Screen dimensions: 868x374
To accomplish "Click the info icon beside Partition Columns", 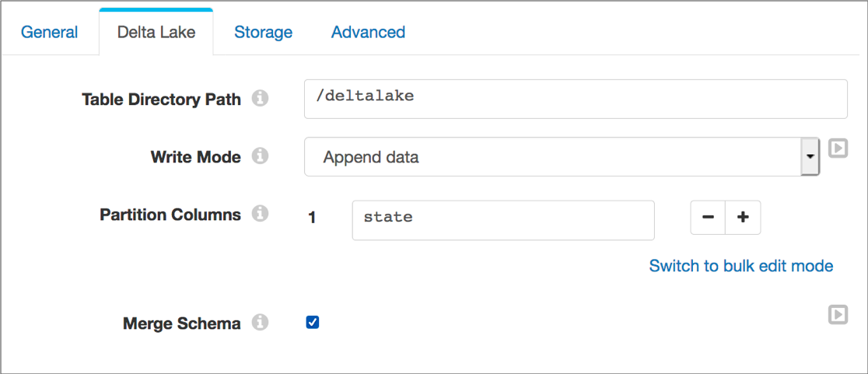I will coord(261,214).
